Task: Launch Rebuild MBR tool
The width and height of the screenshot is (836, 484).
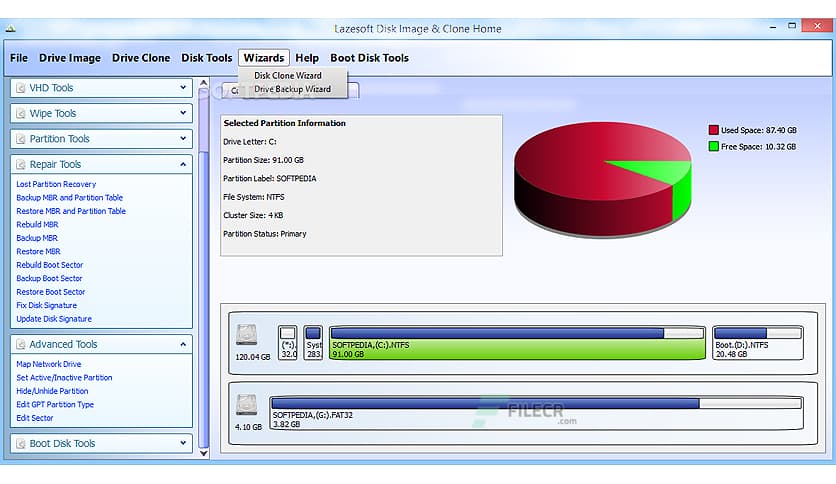Action: pyautogui.click(x=37, y=224)
